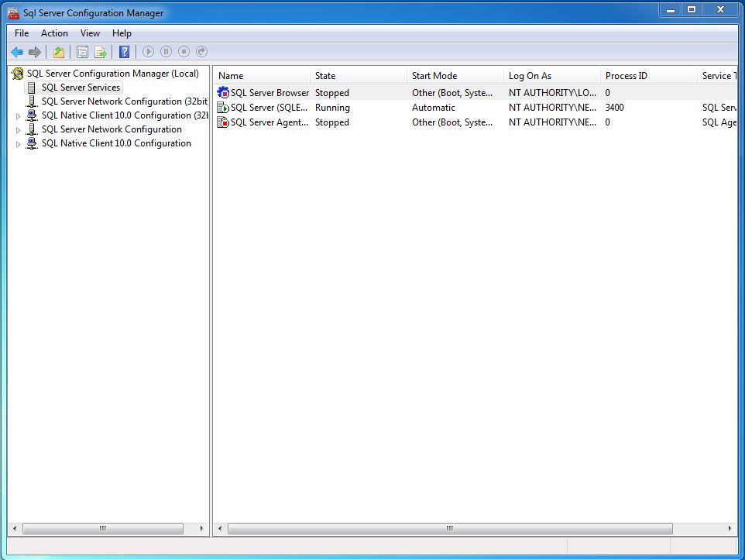Click the Stop Service toolbar icon

[x=184, y=51]
